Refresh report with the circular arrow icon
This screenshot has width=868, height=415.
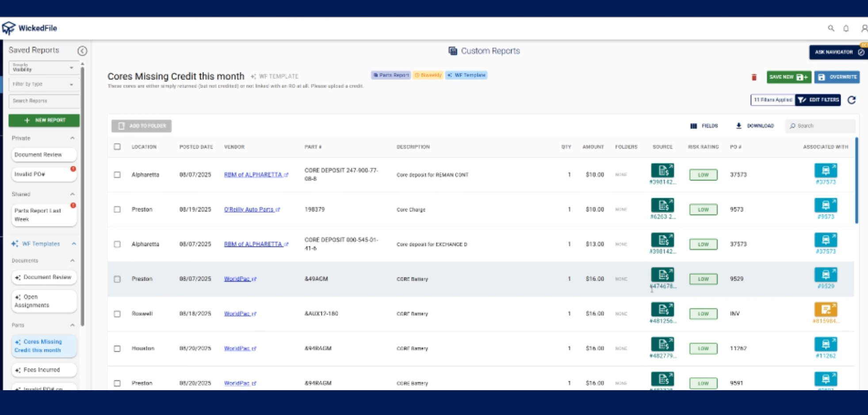(x=852, y=100)
